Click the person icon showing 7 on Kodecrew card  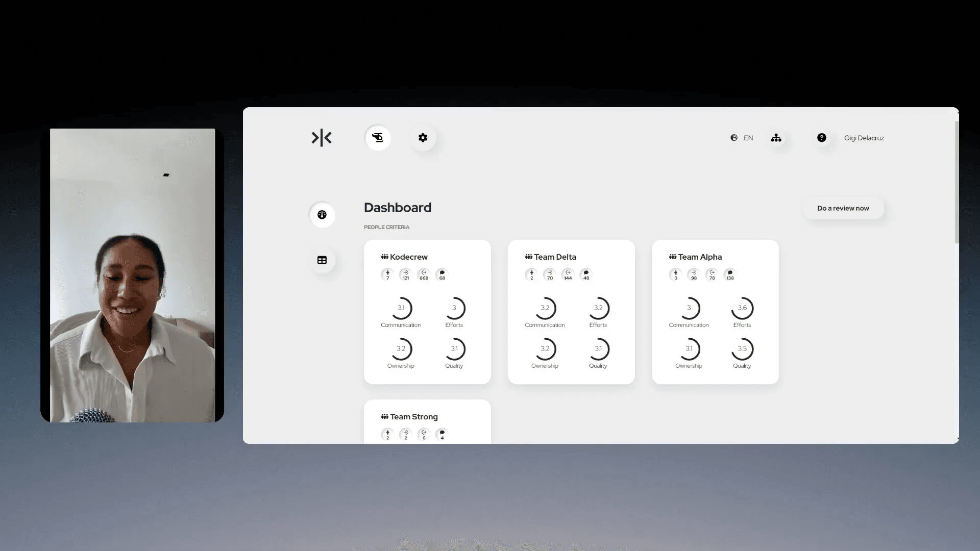point(387,275)
